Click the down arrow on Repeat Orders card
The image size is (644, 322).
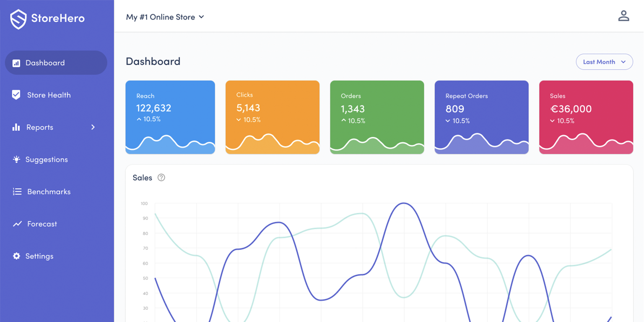[x=448, y=121]
